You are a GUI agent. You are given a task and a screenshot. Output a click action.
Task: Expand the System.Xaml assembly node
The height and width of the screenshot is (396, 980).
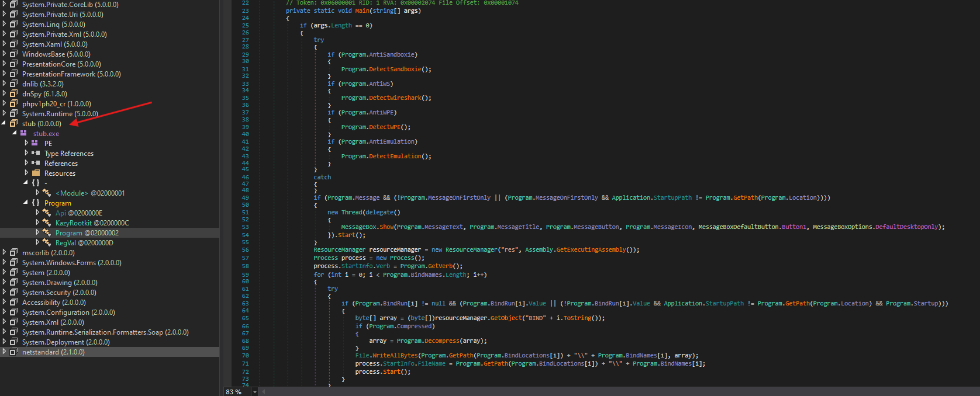coord(4,44)
